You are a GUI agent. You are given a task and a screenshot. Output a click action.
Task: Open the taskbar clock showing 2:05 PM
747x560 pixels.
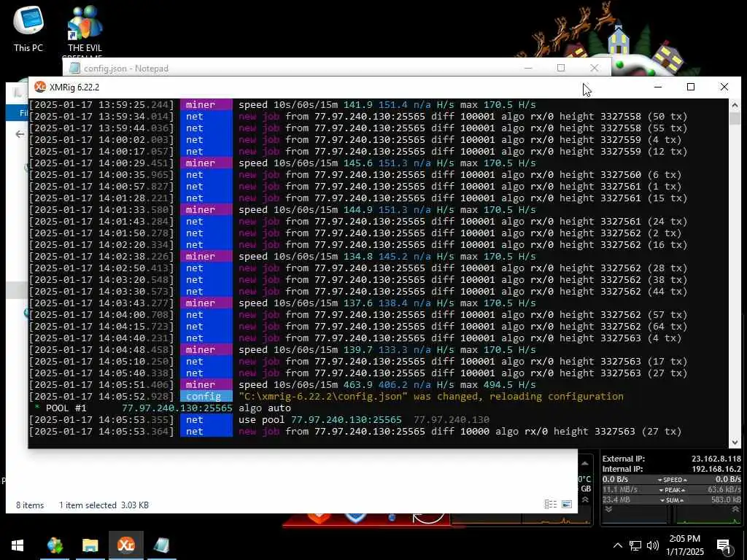(684, 545)
